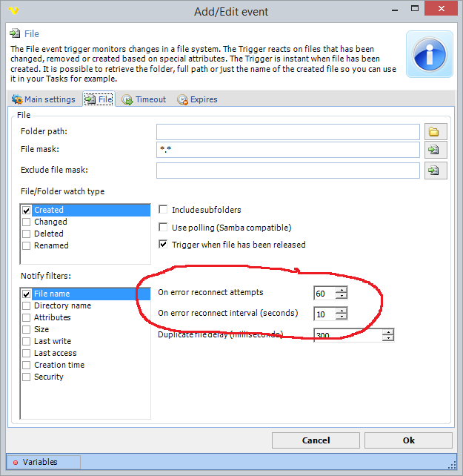Increase duplicate file delay with up arrow
Viewport: 463px width, 476px height.
[388, 331]
